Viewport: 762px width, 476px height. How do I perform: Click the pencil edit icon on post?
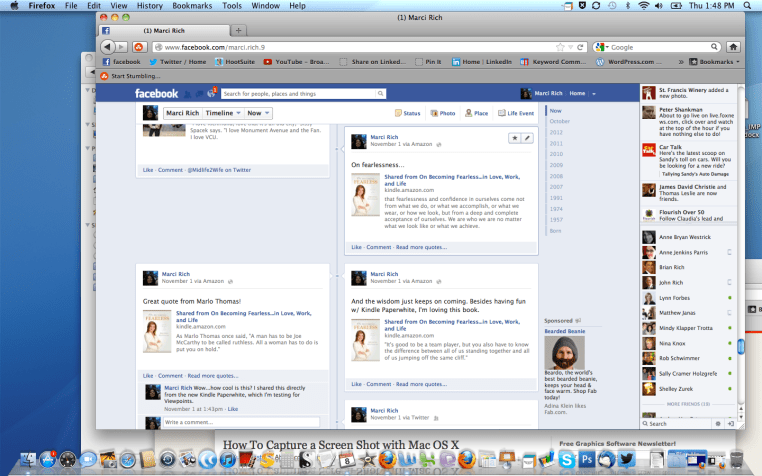tap(527, 137)
